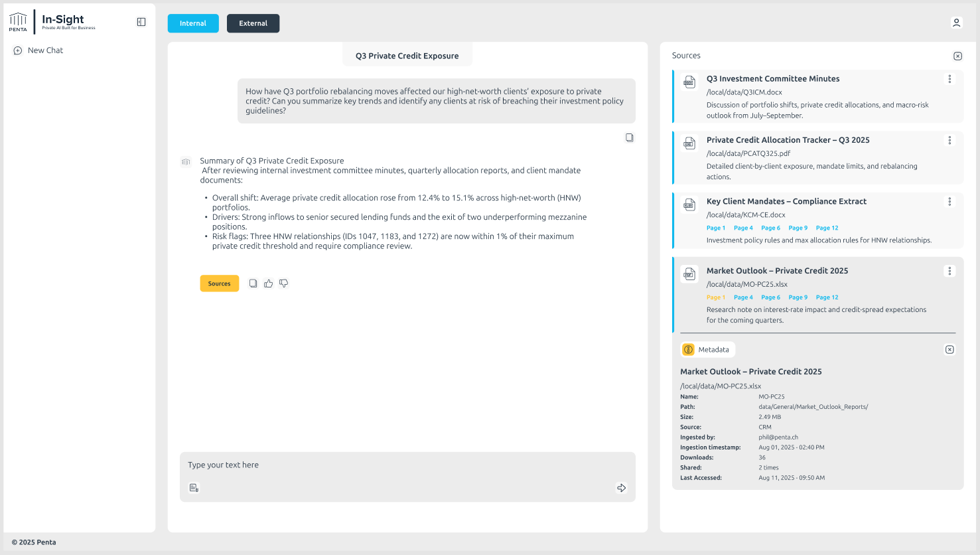Viewport: 980px width, 555px height.
Task: Open options menu for Private Credit Allocation Tracker
Action: click(x=949, y=140)
